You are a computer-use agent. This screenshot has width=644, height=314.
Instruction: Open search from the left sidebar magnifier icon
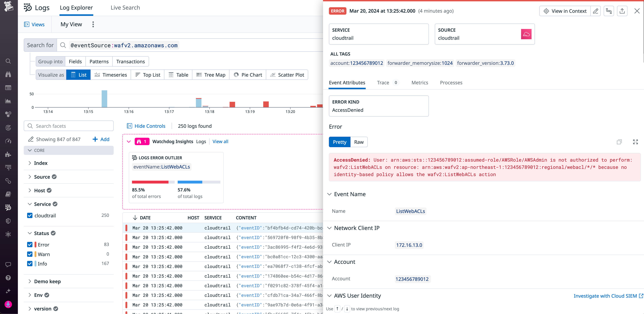8,61
